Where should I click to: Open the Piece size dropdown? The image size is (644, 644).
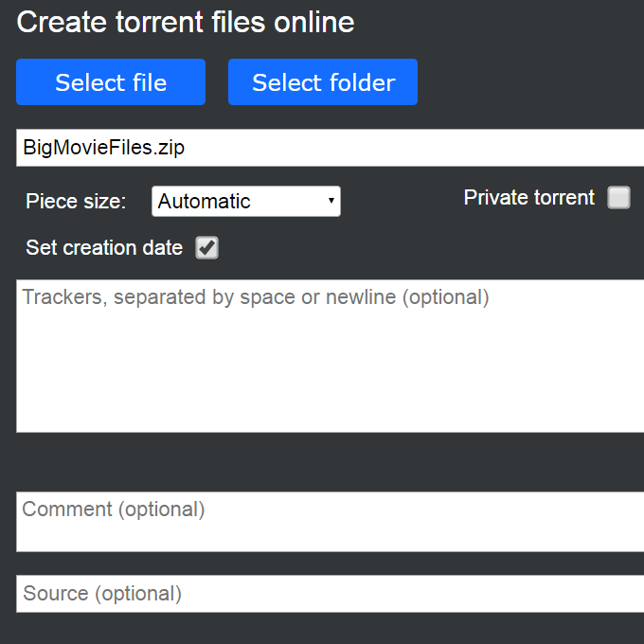tap(245, 201)
